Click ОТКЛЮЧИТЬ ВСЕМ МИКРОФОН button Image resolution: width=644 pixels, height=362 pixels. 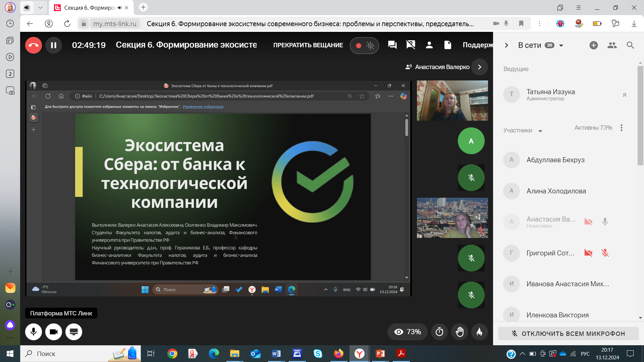click(569, 334)
